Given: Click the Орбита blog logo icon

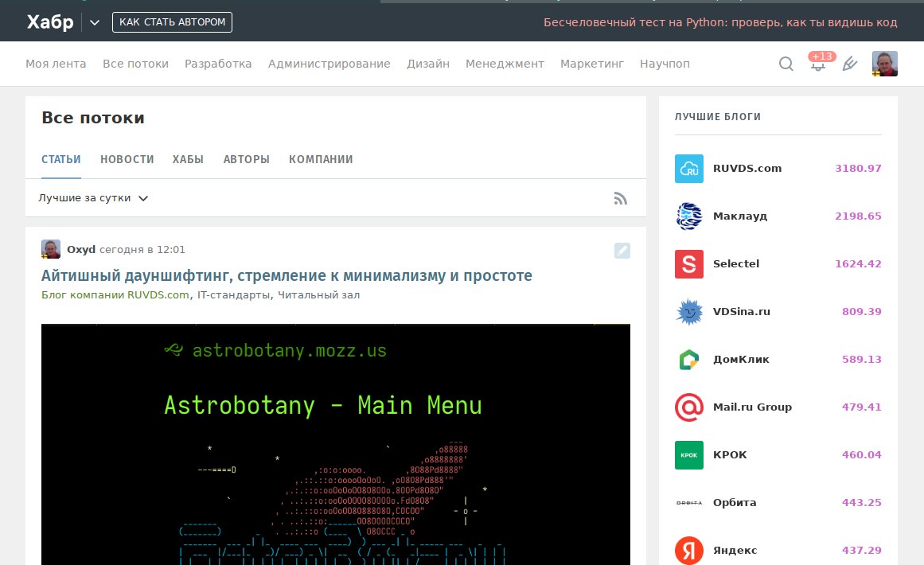Looking at the screenshot, I should 689,503.
